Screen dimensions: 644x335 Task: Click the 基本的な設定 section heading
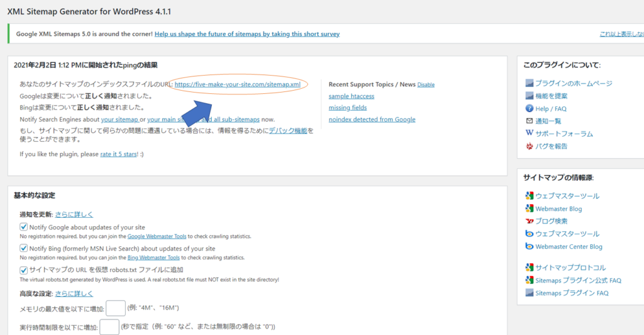(35, 195)
